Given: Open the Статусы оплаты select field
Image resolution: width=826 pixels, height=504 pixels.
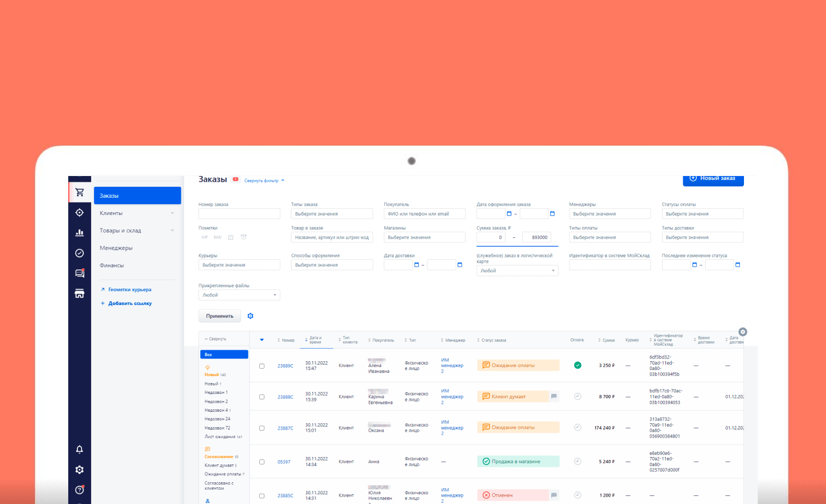Looking at the screenshot, I should (x=703, y=214).
